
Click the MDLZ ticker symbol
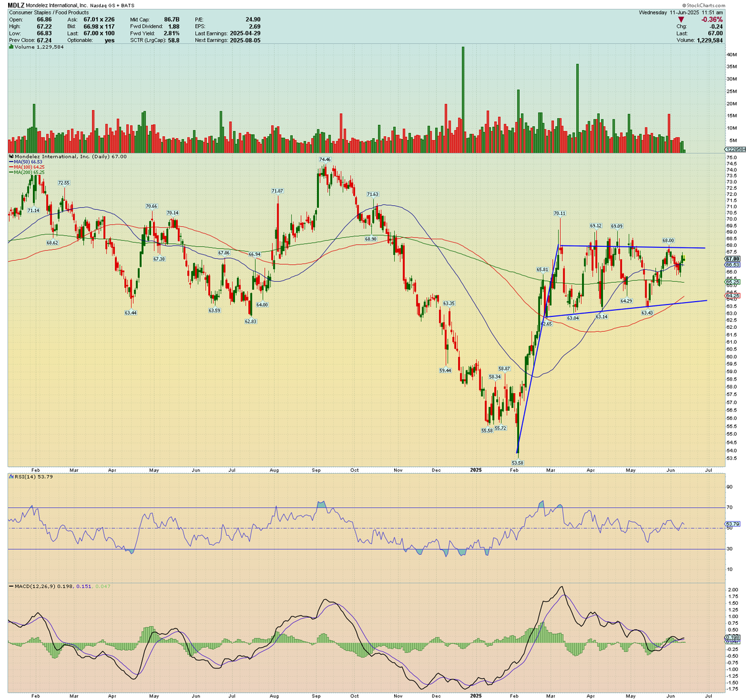click(x=16, y=5)
